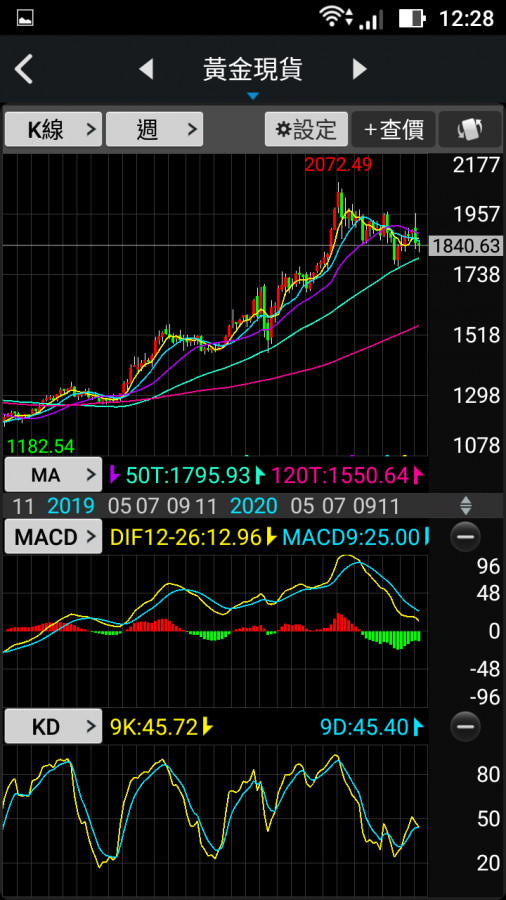
Task: Open the MACD indicator selector
Action: [x=53, y=537]
